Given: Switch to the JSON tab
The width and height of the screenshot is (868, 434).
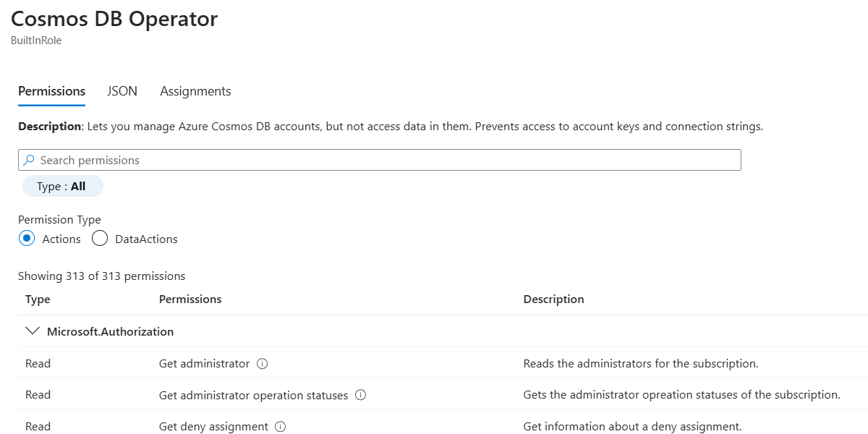Looking at the screenshot, I should click(122, 90).
